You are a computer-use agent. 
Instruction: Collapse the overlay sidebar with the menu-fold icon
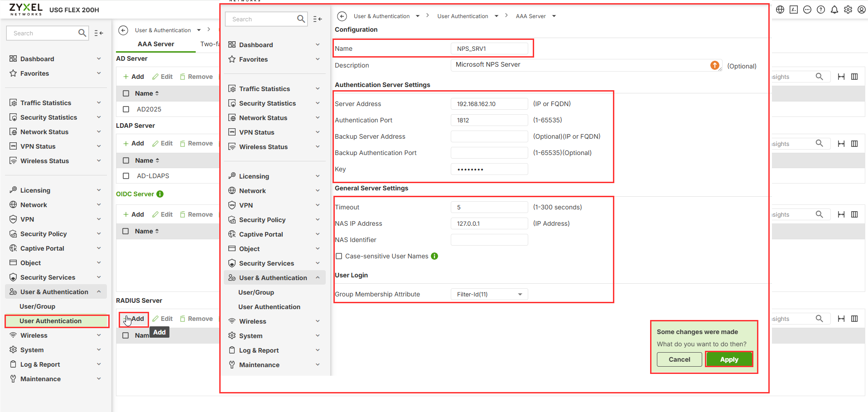click(x=318, y=19)
